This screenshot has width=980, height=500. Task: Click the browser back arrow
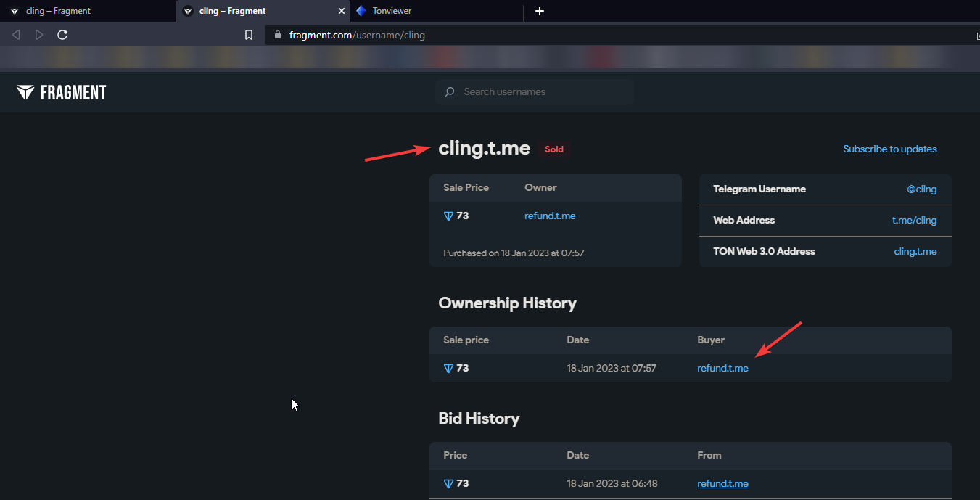click(x=16, y=35)
